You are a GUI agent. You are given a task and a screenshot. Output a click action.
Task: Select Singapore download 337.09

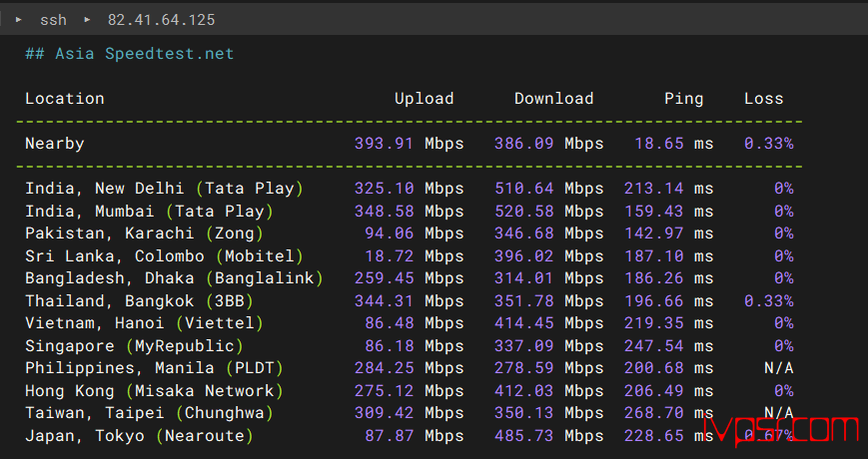523,346
